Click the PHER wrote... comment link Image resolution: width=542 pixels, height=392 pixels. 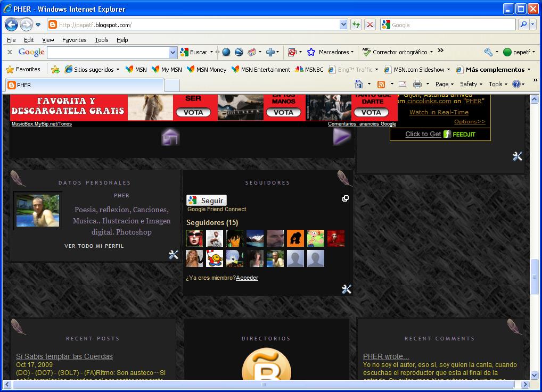[x=386, y=356]
